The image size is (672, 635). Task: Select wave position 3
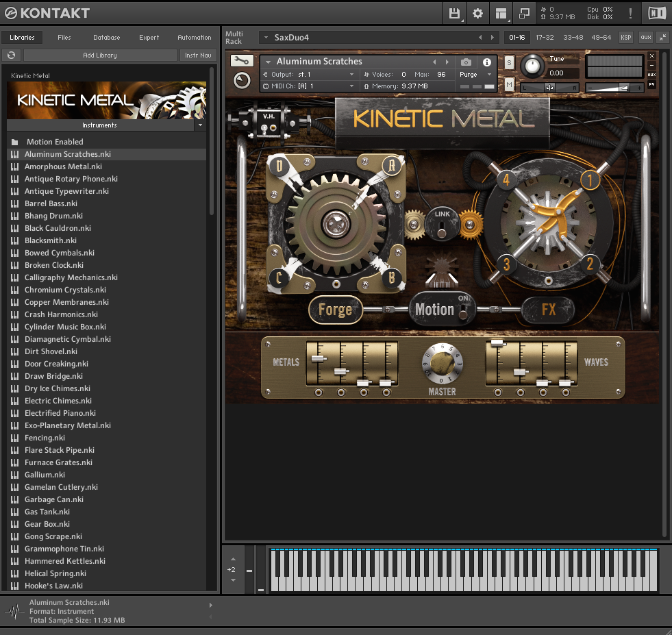coord(507,264)
